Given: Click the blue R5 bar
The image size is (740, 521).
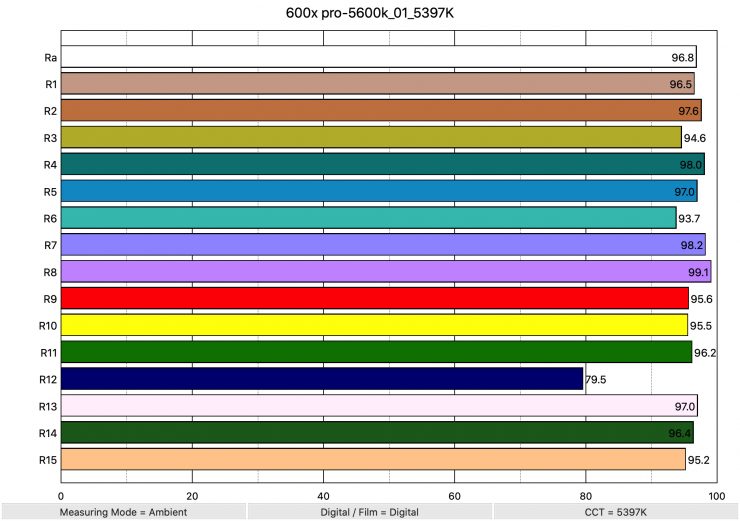Looking at the screenshot, I should pos(379,191).
